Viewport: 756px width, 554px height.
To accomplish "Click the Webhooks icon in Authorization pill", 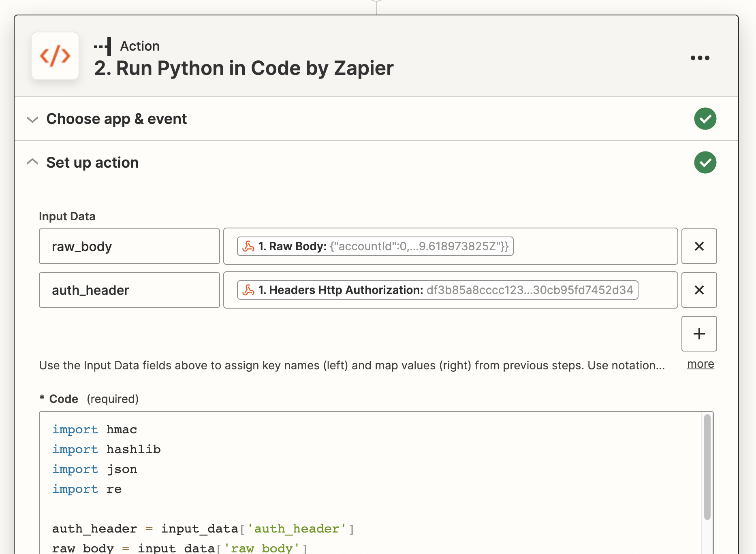I will tap(248, 290).
